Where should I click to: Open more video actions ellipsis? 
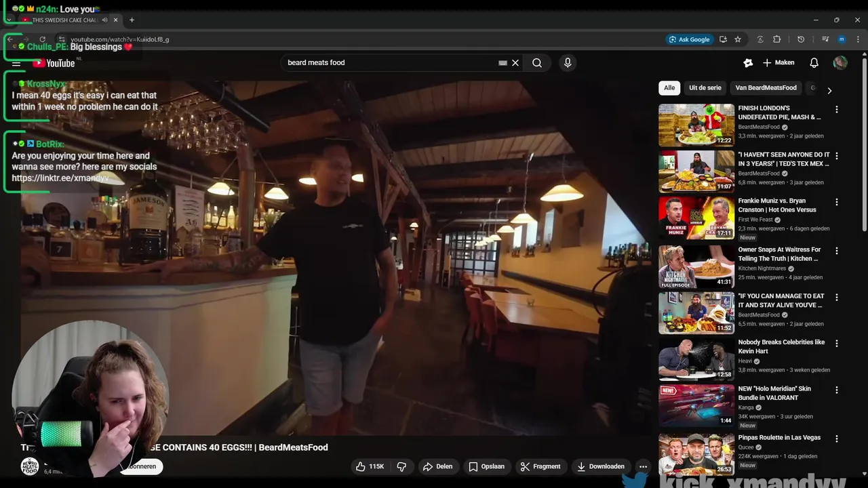pyautogui.click(x=643, y=466)
